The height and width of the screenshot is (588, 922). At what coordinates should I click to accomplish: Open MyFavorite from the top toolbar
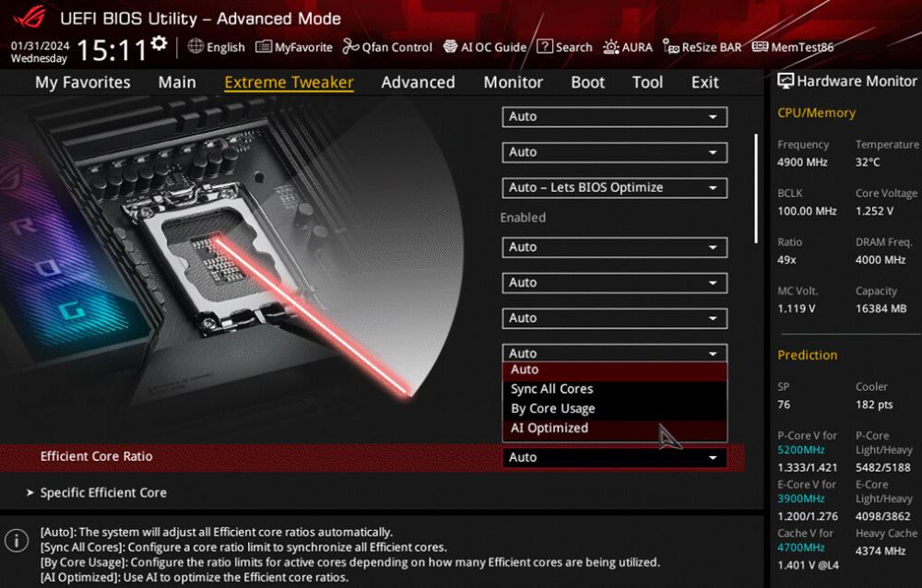tap(294, 47)
